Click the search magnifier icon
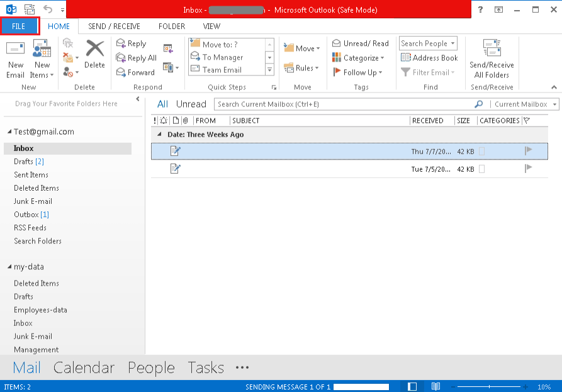 tap(478, 104)
